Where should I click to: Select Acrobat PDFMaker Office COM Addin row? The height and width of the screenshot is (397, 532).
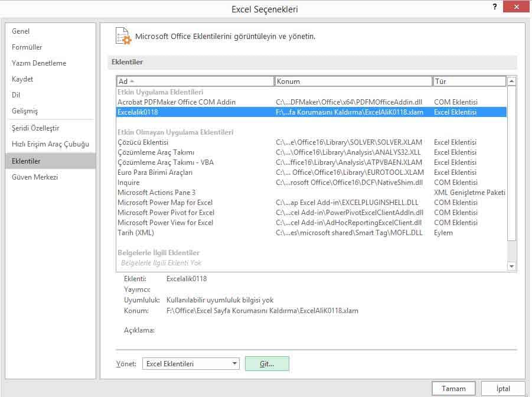177,102
